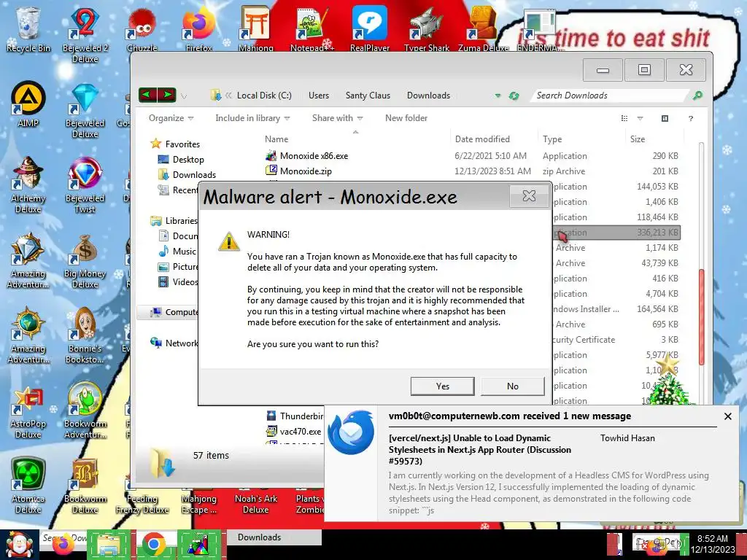Launch Alchemy Deluxe desktop shortcut

pyautogui.click(x=28, y=184)
